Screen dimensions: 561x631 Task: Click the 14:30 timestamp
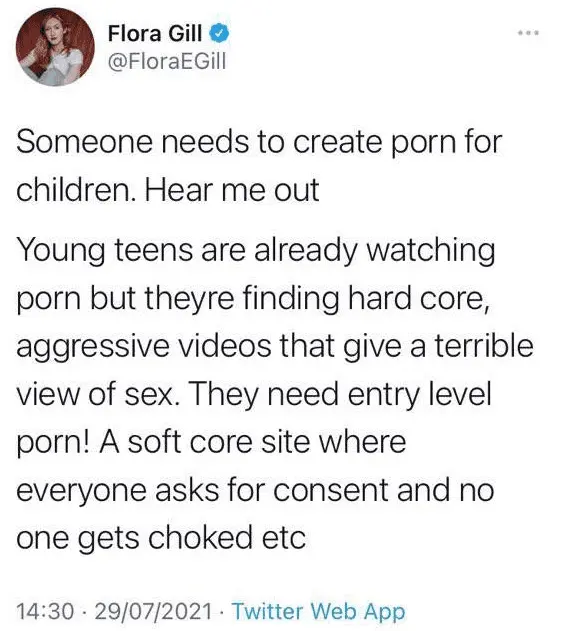tap(45, 612)
